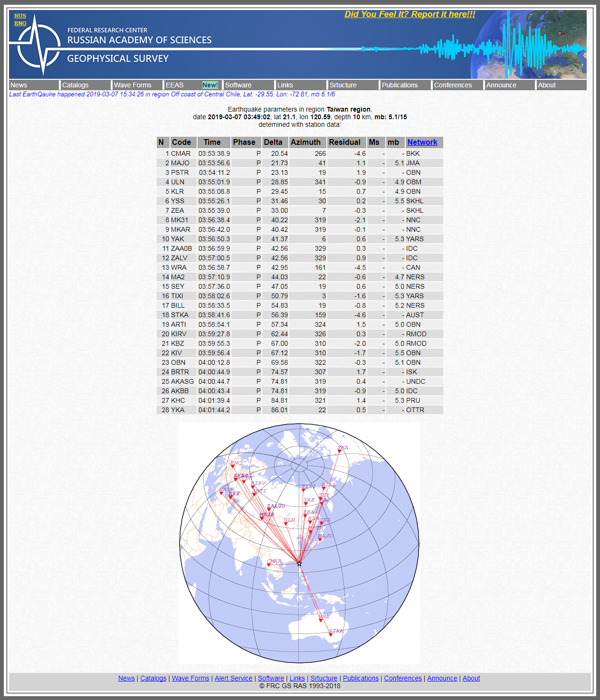Switch language via RUS link
The image size is (600, 700).
point(20,16)
